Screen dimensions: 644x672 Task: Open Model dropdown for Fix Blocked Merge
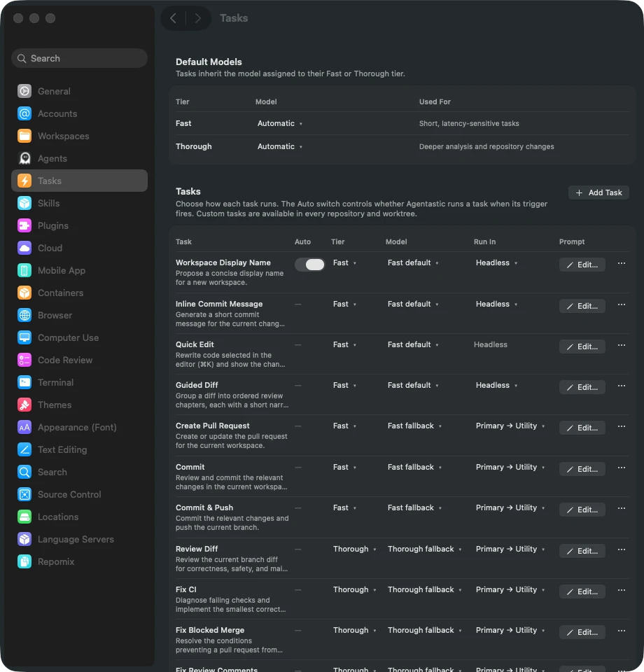coord(424,630)
